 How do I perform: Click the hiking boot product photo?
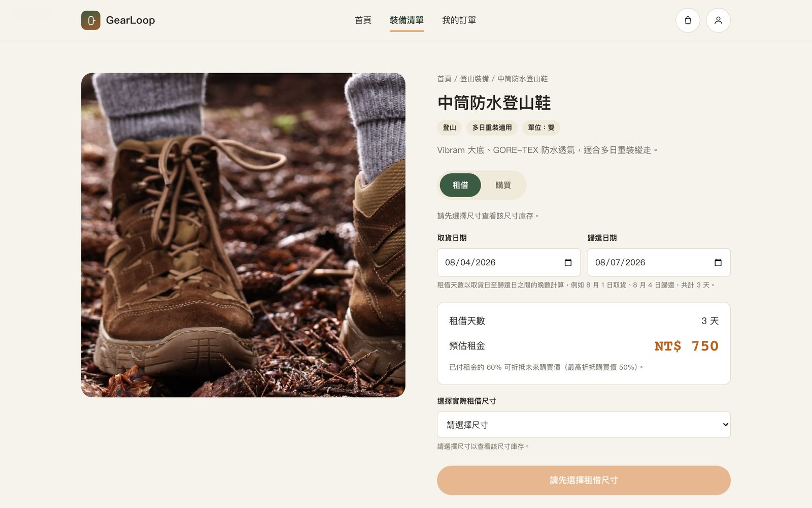click(243, 235)
